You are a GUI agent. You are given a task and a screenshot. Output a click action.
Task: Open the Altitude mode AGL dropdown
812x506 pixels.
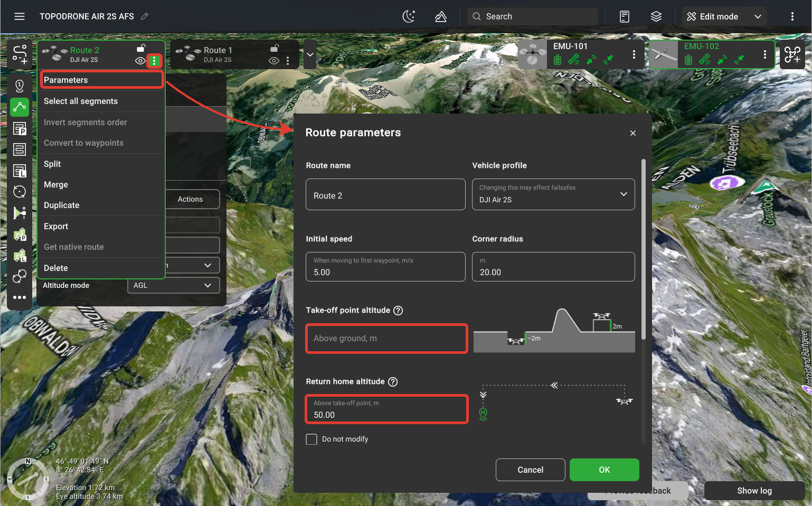click(x=173, y=285)
